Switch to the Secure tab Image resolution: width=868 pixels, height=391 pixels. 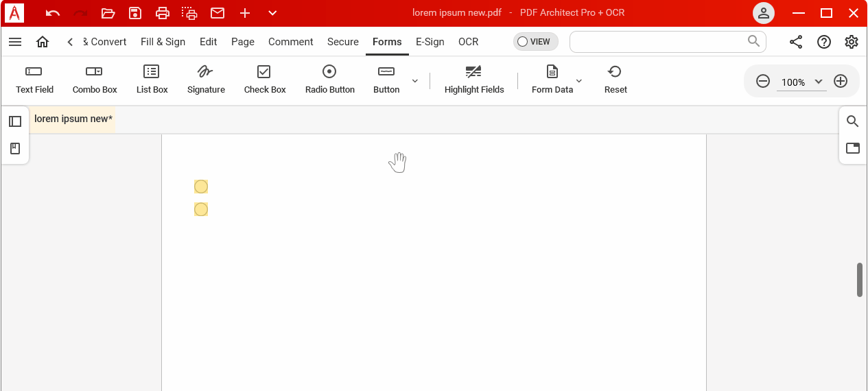343,42
